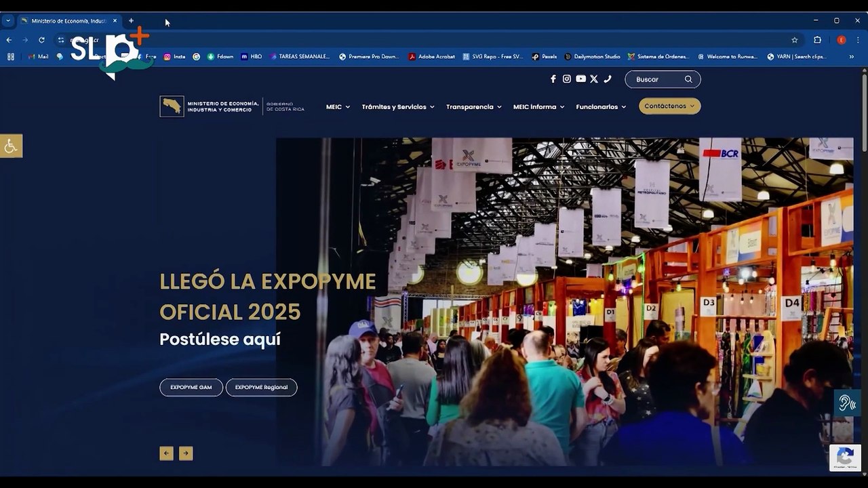
Task: Click the phone contact icon
Action: coord(608,79)
